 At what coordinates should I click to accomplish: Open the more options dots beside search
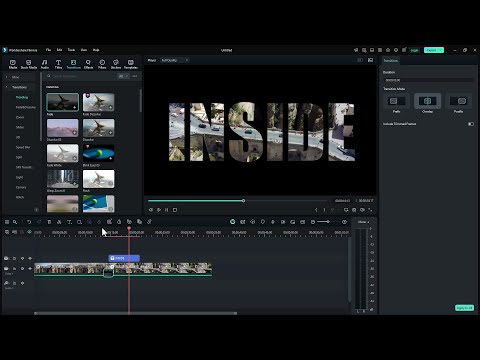click(135, 76)
